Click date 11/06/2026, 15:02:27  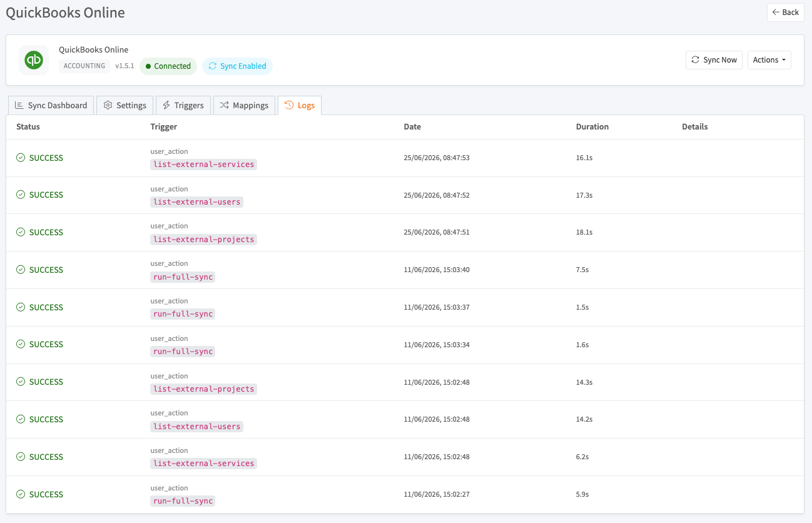click(437, 494)
